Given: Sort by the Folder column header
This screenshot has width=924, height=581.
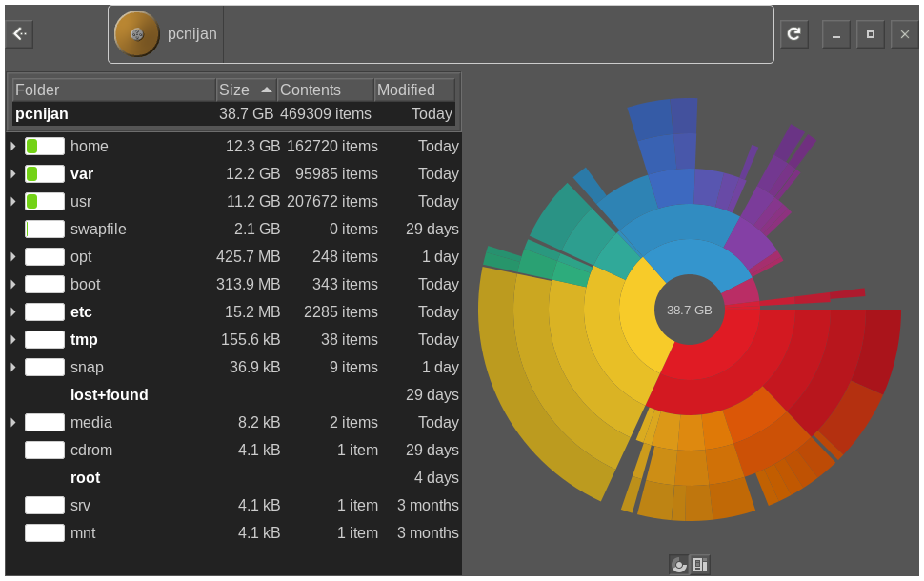Looking at the screenshot, I should pyautogui.click(x=112, y=90).
